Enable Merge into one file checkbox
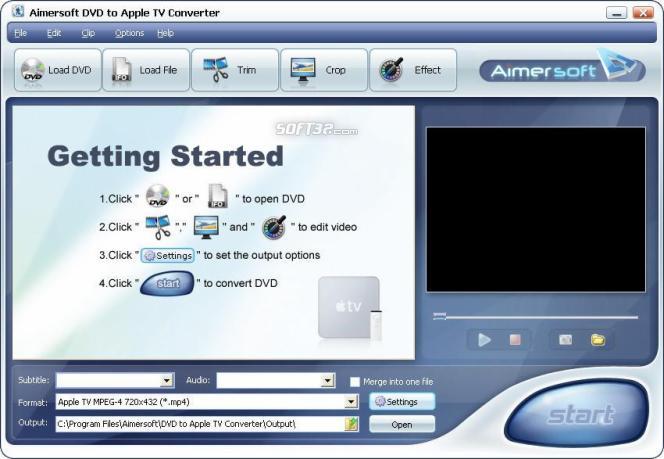This screenshot has height=459, width=664. click(355, 382)
